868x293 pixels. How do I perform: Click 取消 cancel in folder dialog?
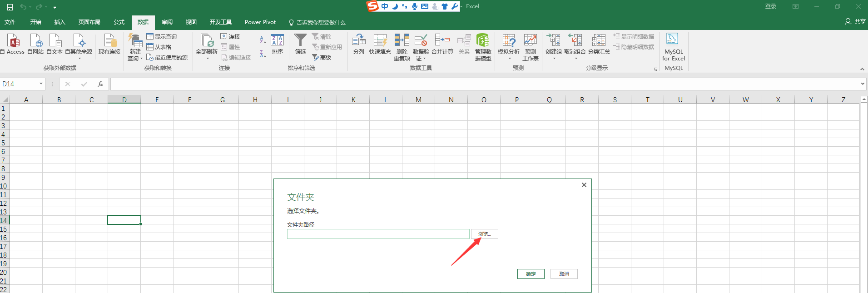pos(564,274)
